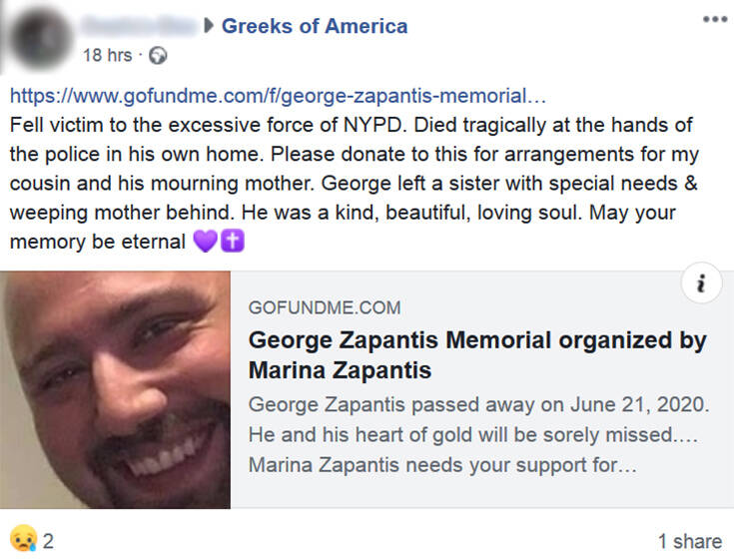Open the post options three-dot menu

point(715,19)
